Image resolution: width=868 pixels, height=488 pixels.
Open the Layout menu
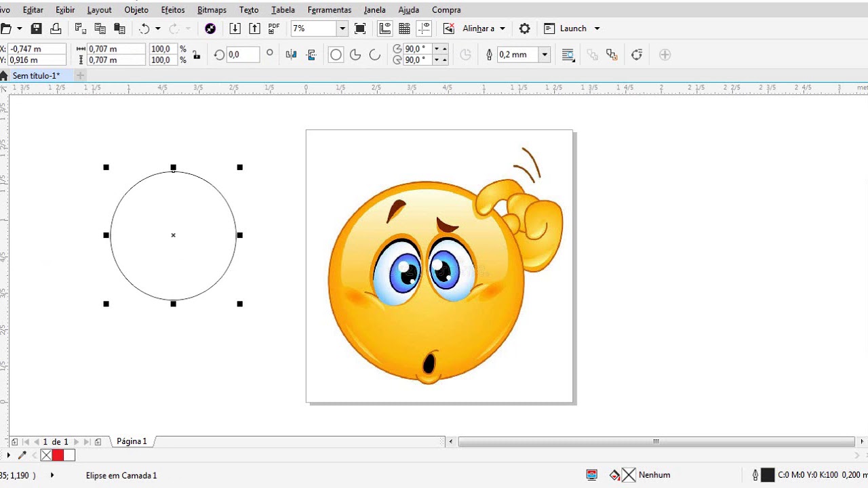coord(99,10)
